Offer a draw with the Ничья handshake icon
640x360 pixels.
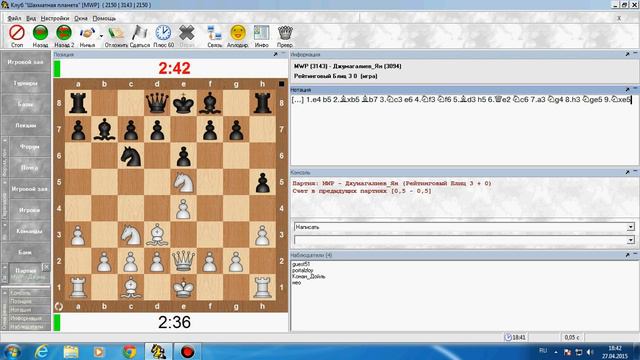point(87,33)
